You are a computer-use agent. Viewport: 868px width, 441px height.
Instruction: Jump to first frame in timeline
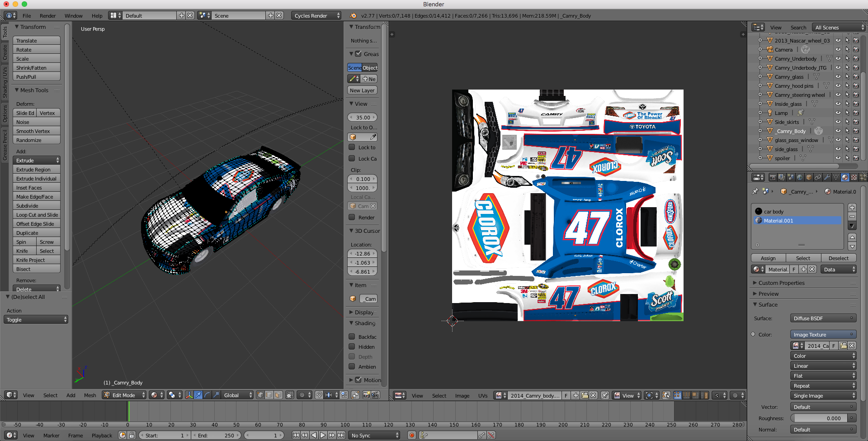click(296, 435)
